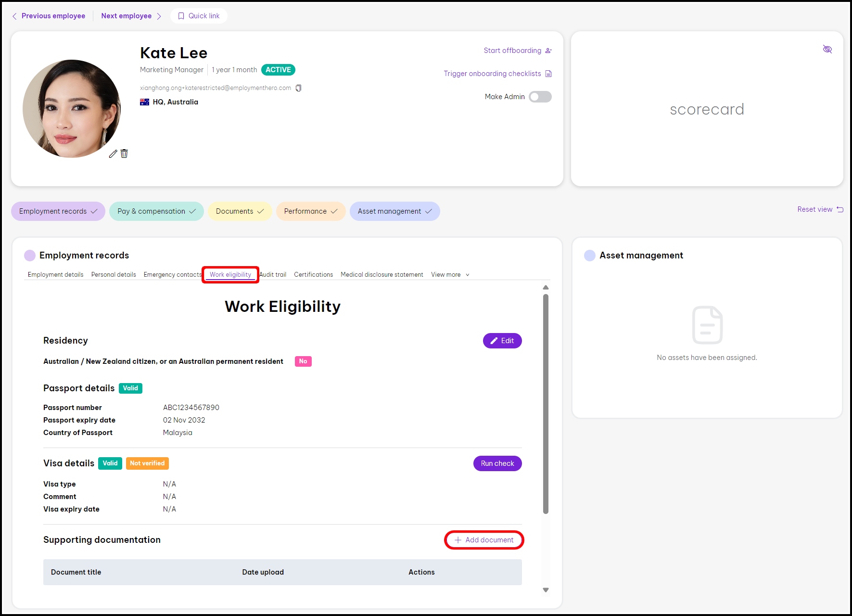Switch to the Personal details tab
Image resolution: width=852 pixels, height=616 pixels.
pyautogui.click(x=114, y=275)
